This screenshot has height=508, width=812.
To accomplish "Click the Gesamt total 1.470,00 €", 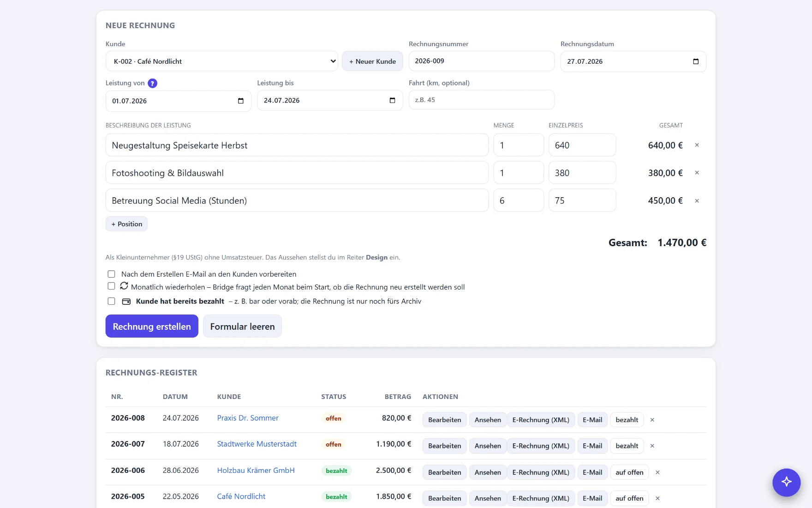I will [x=682, y=242].
